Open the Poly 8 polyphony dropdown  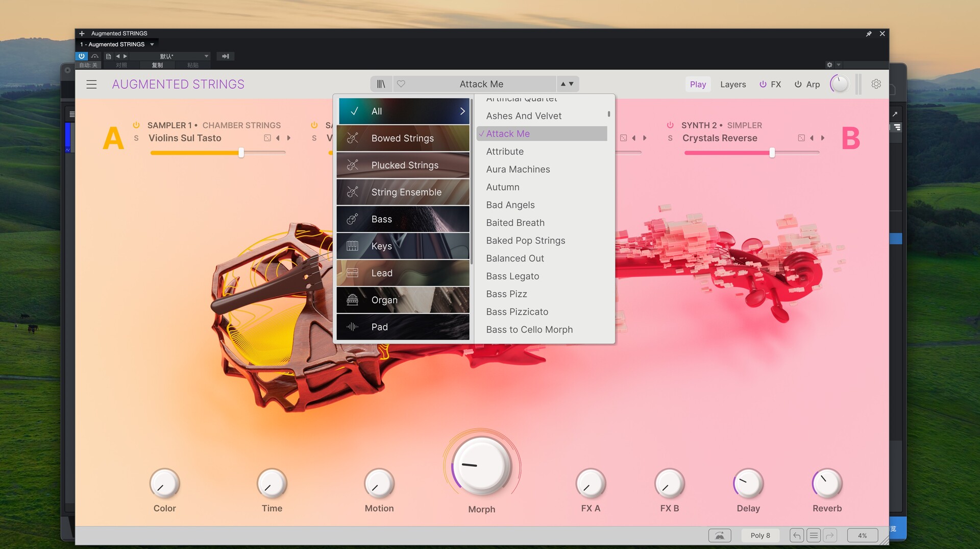[760, 535]
